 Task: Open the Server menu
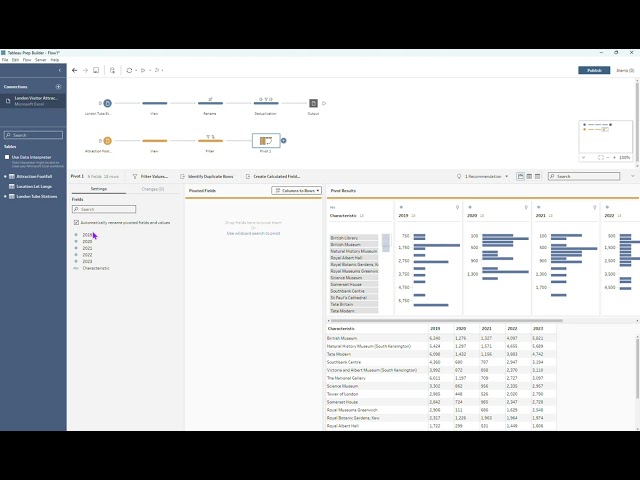(41, 60)
